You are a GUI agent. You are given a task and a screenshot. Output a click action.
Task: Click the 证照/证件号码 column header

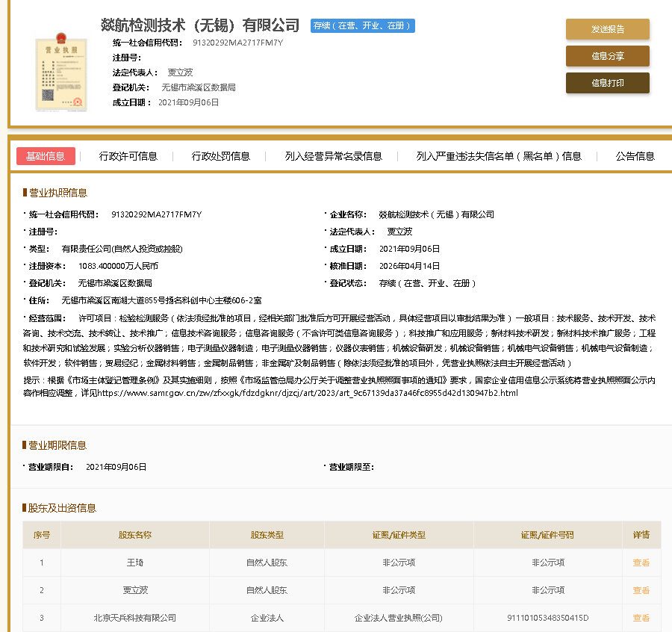click(547, 535)
